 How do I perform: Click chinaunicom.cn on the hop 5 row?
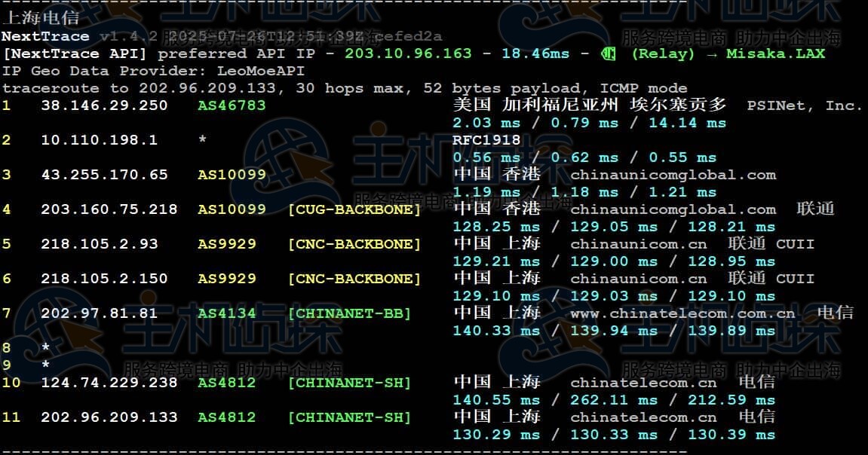pos(638,244)
